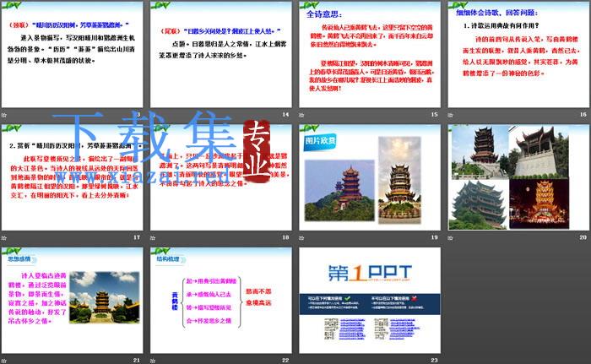
Task: Select slide 18 thumbnail with red paragraph
Action: 221,177
